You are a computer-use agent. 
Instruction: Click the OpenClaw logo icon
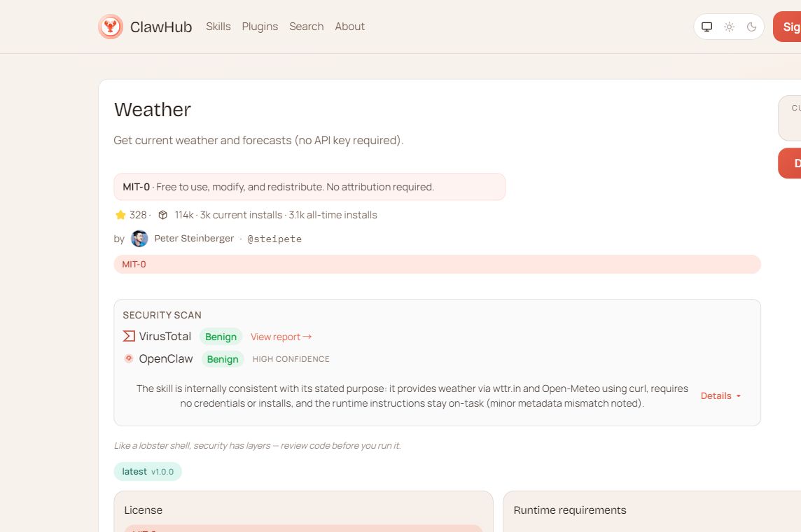(129, 358)
